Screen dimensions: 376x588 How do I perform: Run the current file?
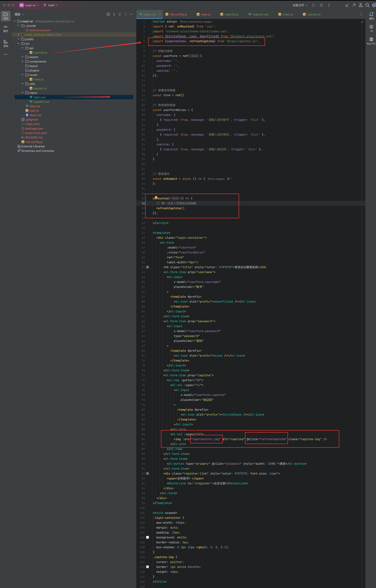(314, 5)
